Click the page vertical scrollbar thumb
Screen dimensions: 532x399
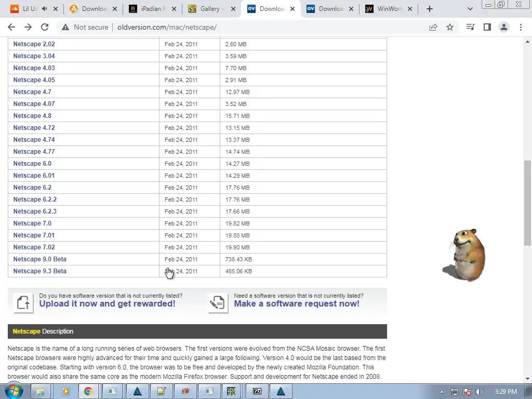click(527, 203)
